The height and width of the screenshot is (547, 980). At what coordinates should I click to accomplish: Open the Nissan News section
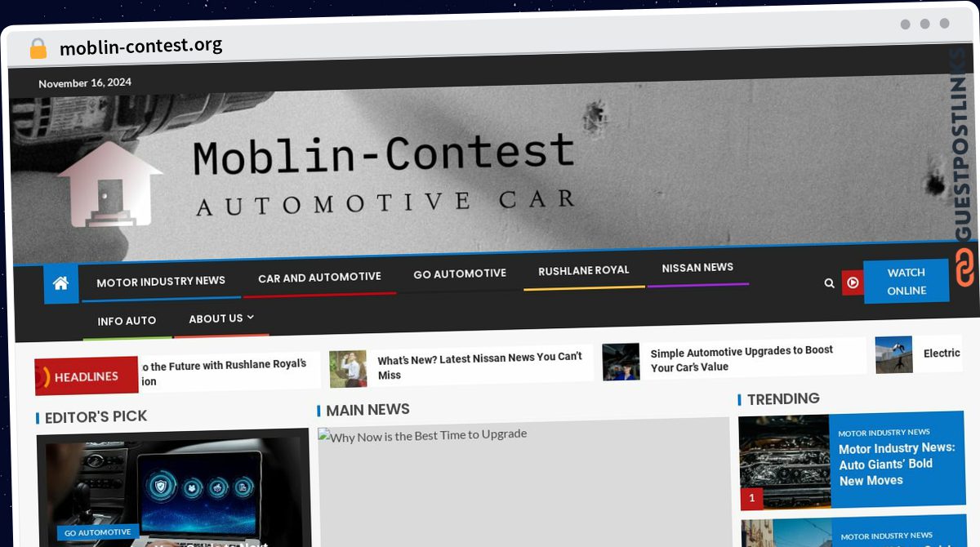(x=697, y=267)
